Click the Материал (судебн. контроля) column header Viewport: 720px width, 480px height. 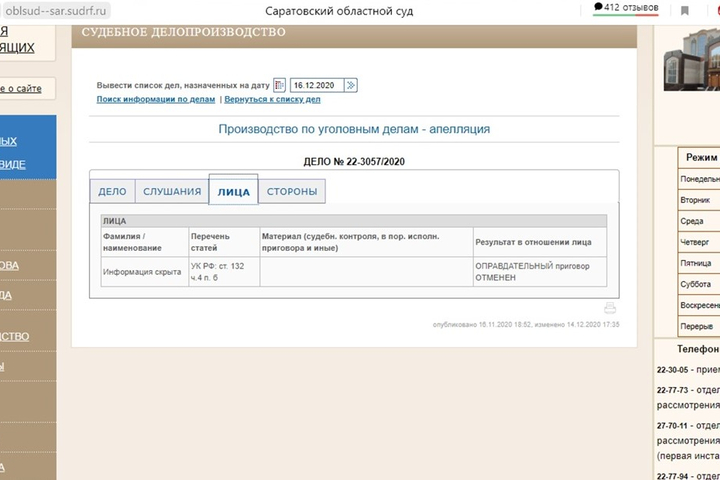click(x=366, y=242)
